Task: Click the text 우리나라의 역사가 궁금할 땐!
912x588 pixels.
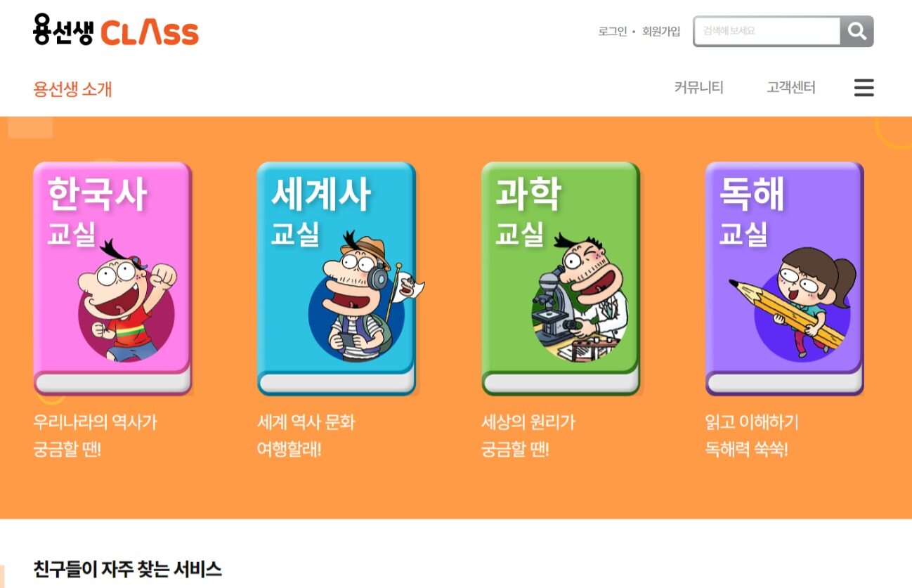Action: 95,436
